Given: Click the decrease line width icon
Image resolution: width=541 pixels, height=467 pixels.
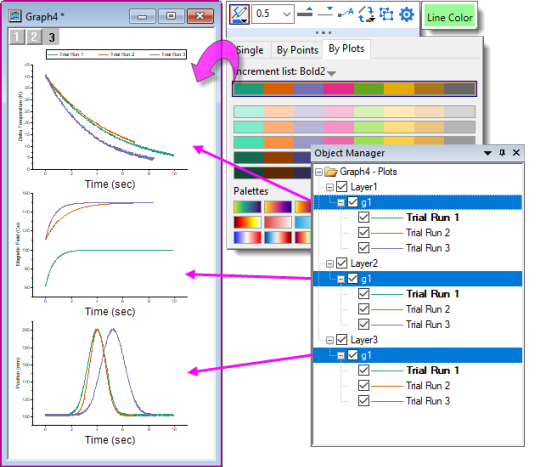Looking at the screenshot, I should 325,12.
